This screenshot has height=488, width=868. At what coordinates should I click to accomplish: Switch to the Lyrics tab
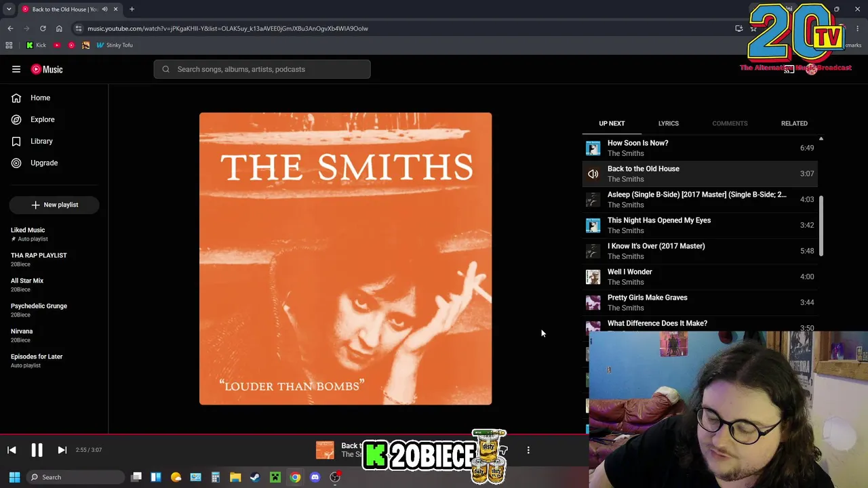[x=668, y=123]
